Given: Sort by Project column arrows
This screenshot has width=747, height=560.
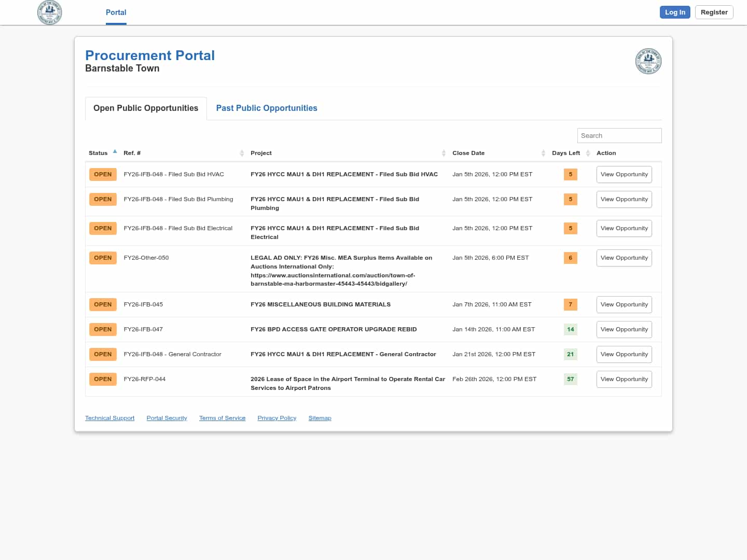Looking at the screenshot, I should coord(444,153).
